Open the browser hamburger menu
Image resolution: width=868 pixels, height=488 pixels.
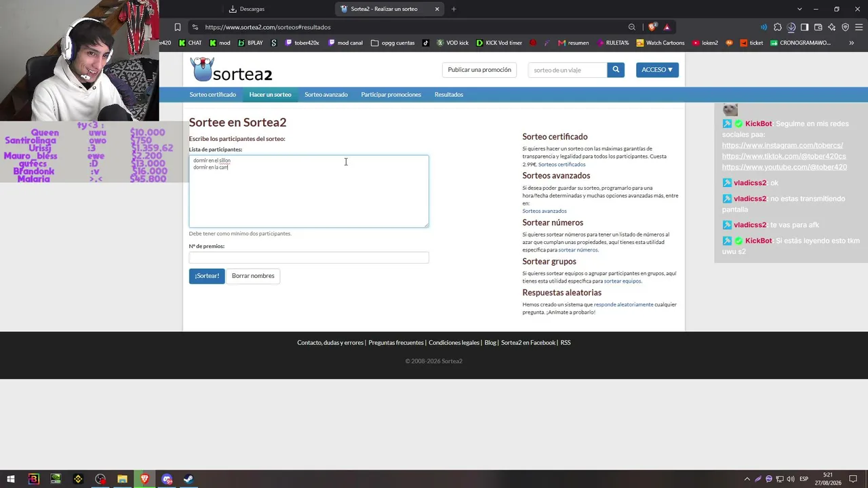pyautogui.click(x=859, y=27)
